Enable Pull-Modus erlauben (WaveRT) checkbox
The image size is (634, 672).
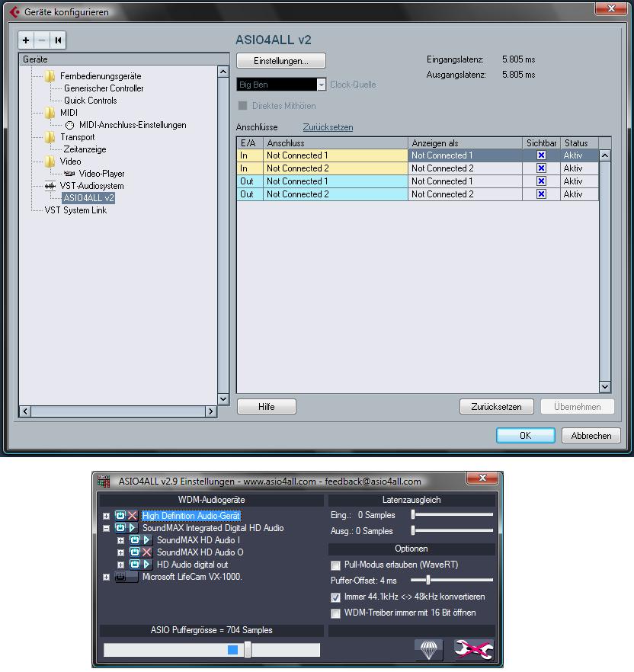click(x=335, y=565)
